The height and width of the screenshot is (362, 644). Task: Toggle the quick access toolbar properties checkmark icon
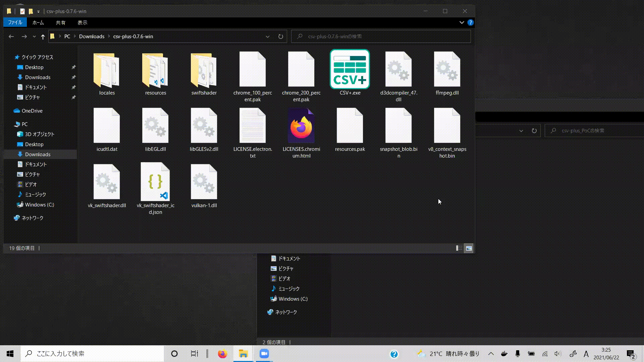point(22,11)
